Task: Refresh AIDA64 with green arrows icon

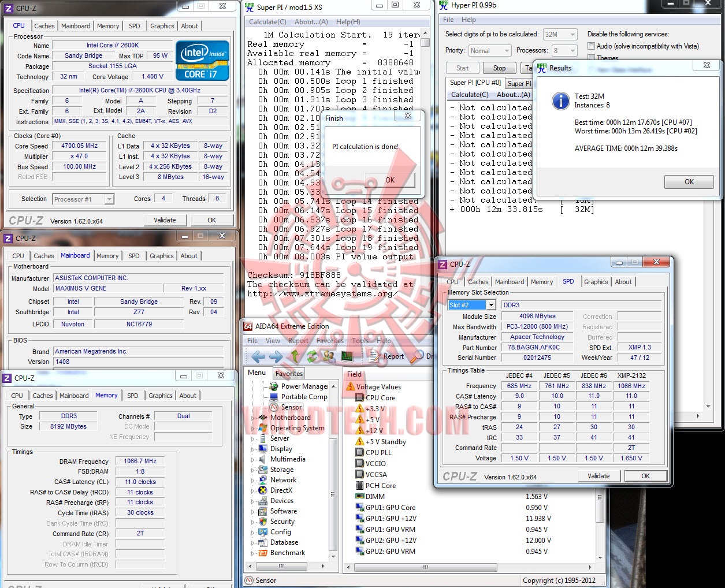Action: pos(312,356)
